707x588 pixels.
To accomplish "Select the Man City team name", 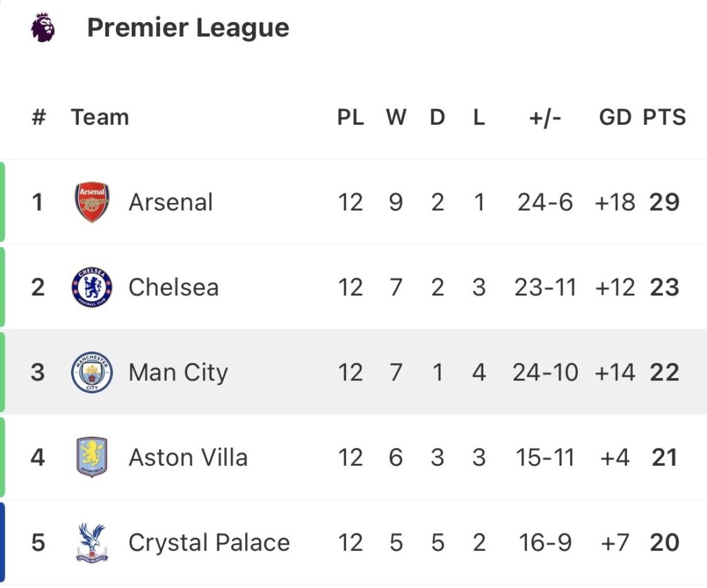I will tap(178, 373).
